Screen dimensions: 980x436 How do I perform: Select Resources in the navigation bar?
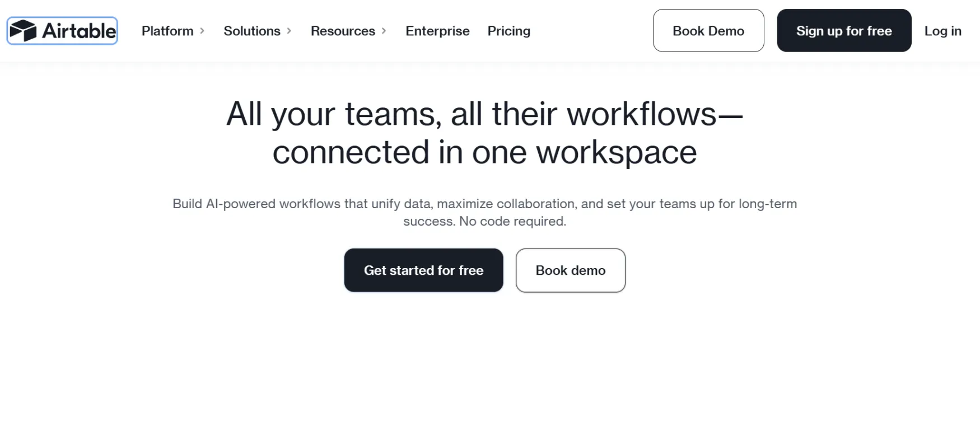pos(342,31)
